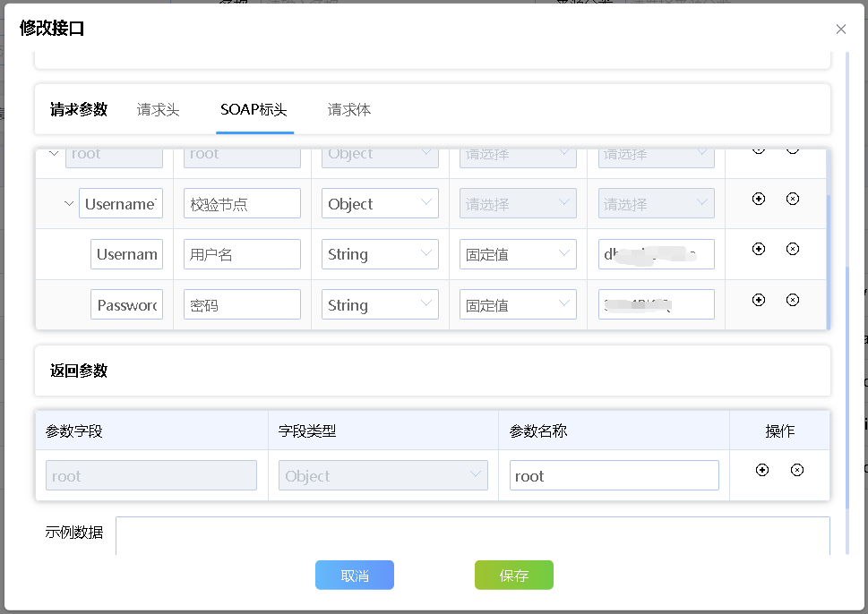
Task: Open the field type dropdown showing String for Username
Action: pyautogui.click(x=380, y=254)
